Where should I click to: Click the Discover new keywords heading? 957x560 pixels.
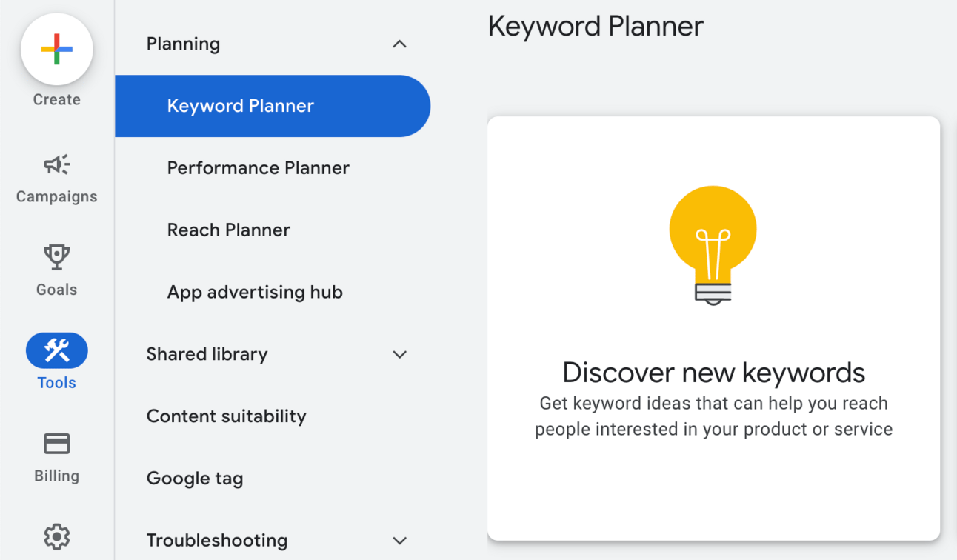coord(713,373)
